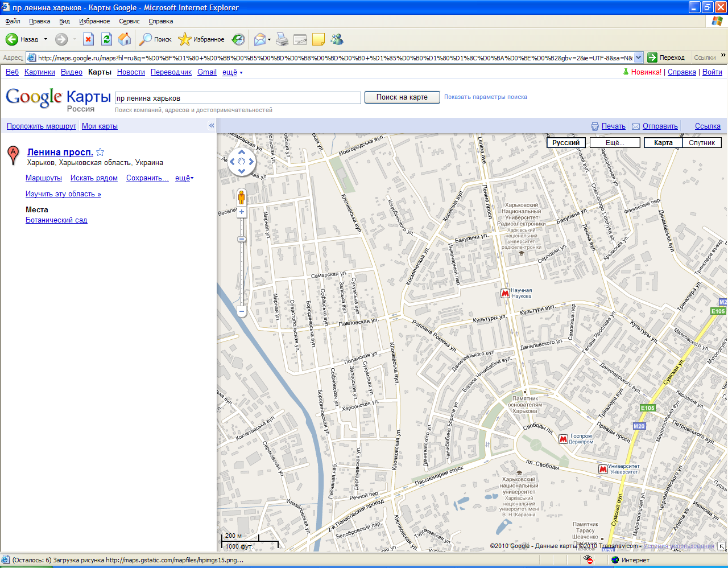728x568 pixels.
Task: Switch map to Спутник view
Action: coord(702,143)
